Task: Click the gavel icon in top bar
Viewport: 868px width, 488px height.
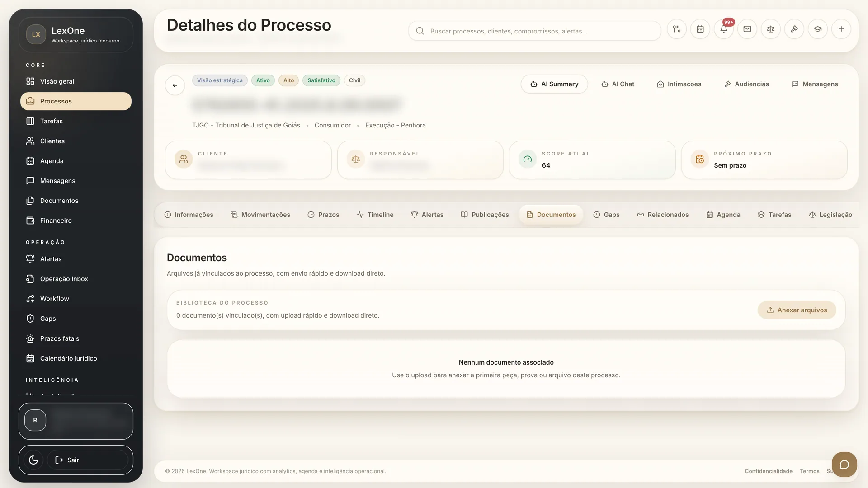Action: point(794,29)
